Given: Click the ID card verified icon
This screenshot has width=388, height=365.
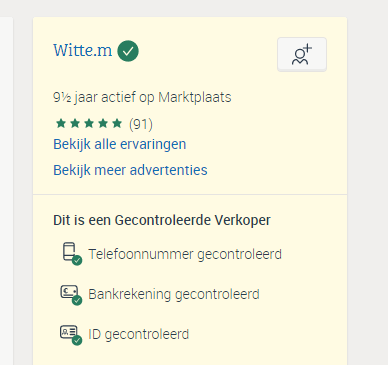Looking at the screenshot, I should 71,335.
